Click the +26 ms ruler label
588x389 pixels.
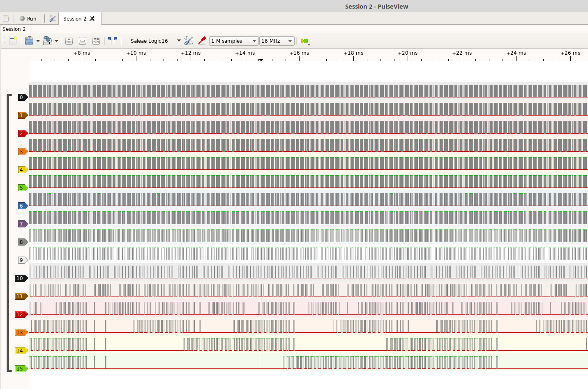570,53
